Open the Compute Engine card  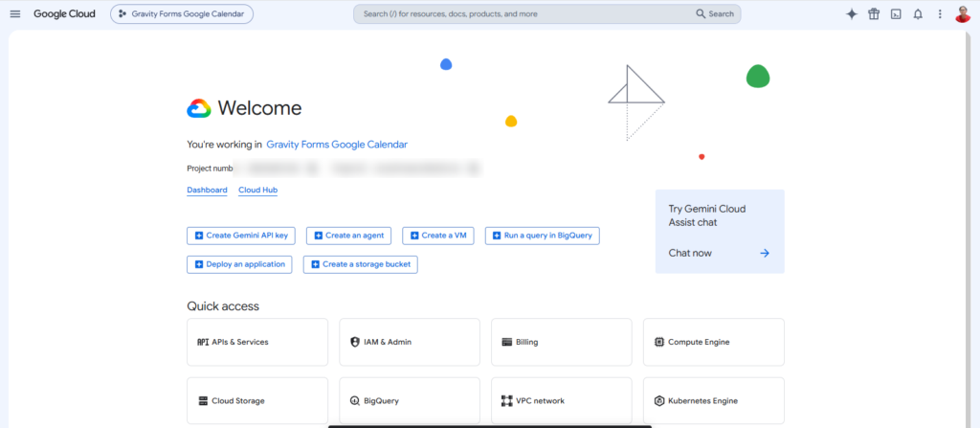click(714, 342)
